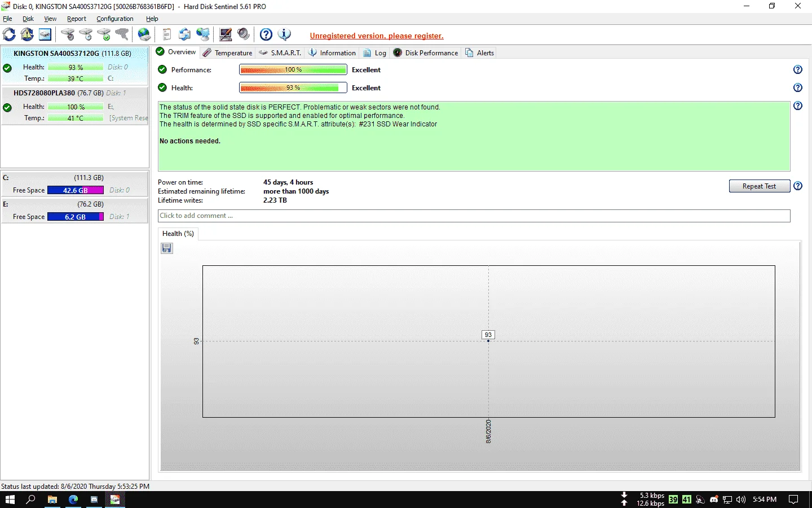
Task: Click the Discord tray icon
Action: point(714,500)
